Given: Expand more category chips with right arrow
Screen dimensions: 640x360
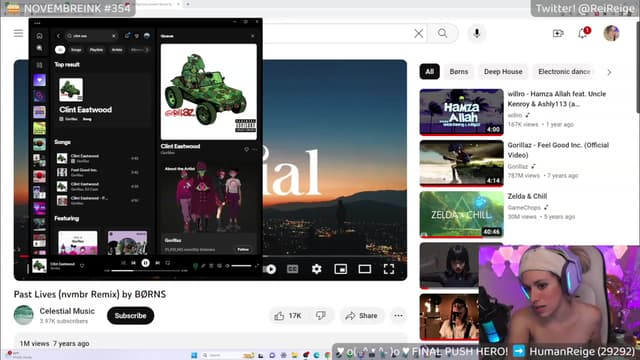Looking at the screenshot, I should pyautogui.click(x=609, y=72).
